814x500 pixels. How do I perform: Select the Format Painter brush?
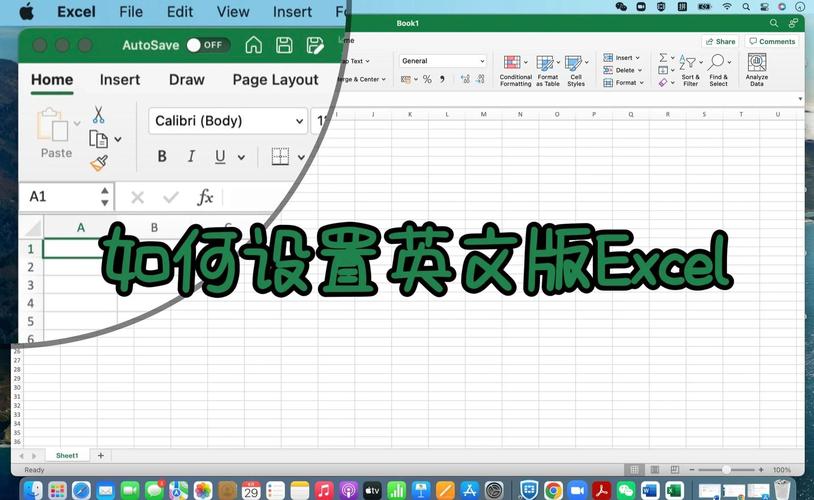point(99,163)
